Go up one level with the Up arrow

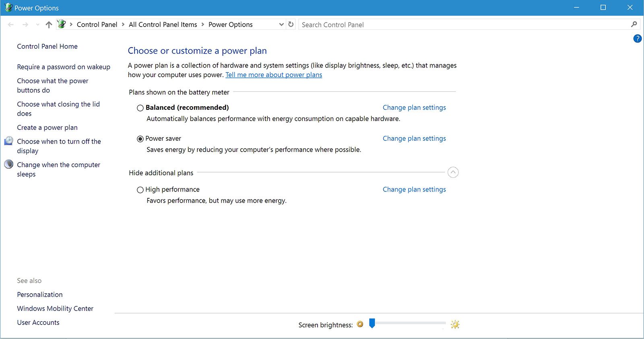(49, 25)
